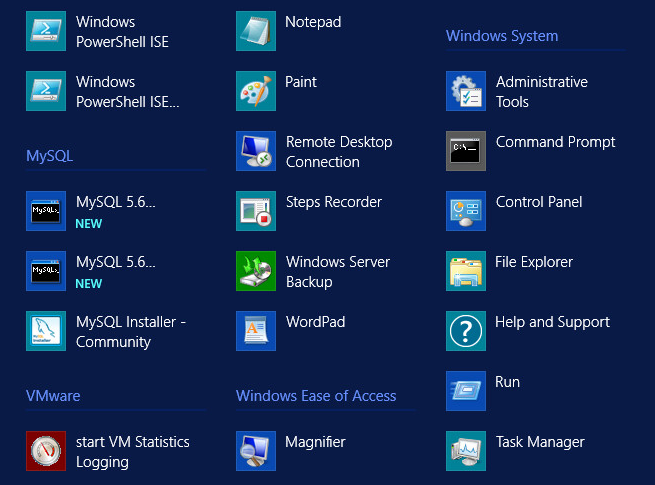Launch the Paint palette icon
655x485 pixels.
pyautogui.click(x=256, y=91)
